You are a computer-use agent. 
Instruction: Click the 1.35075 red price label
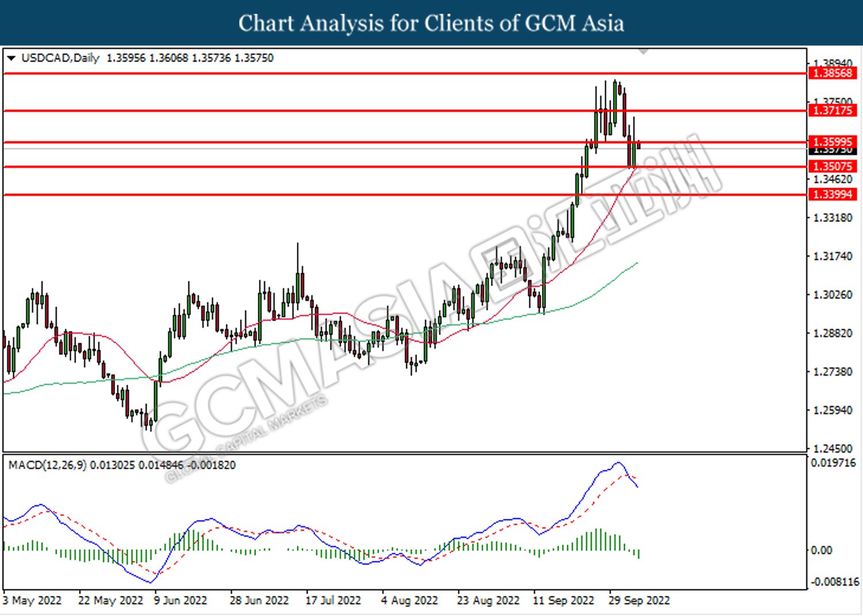(833, 166)
